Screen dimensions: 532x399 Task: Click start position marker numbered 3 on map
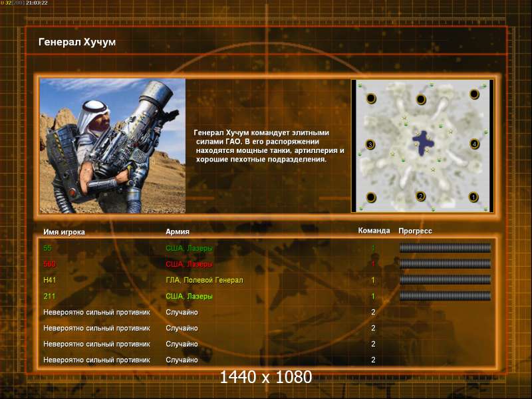(370, 144)
